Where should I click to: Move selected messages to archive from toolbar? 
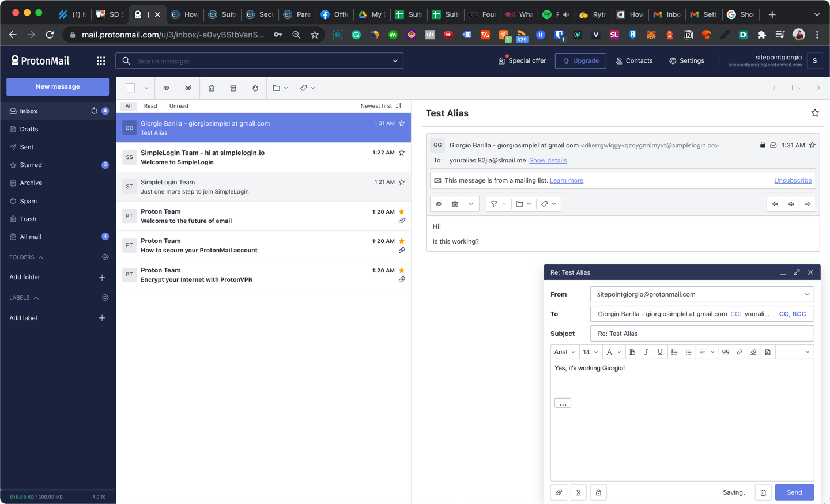(x=233, y=88)
